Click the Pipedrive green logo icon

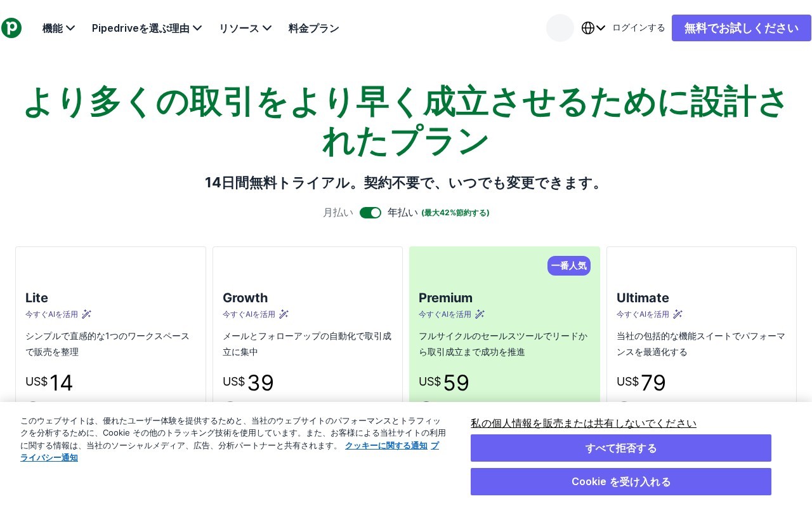coord(11,28)
